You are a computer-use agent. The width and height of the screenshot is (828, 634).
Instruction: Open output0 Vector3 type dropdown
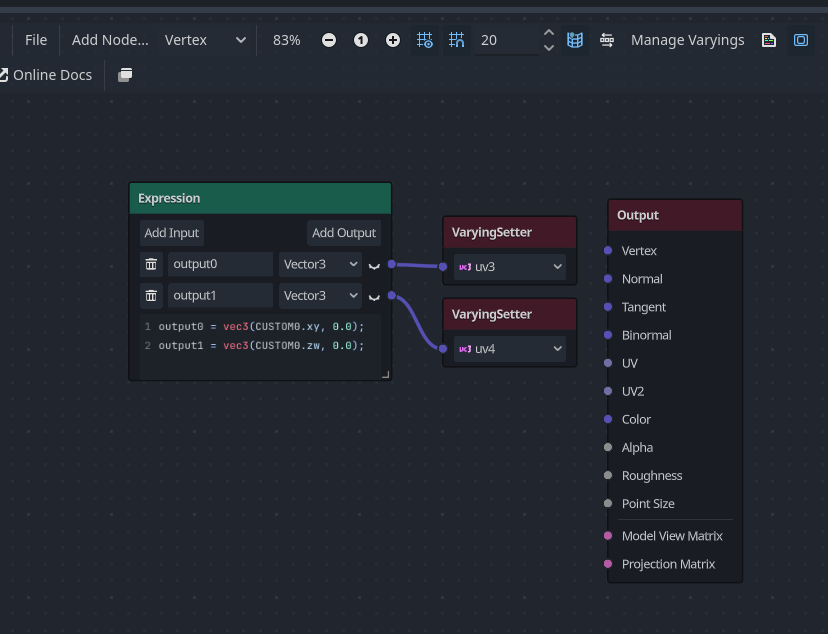(x=320, y=264)
